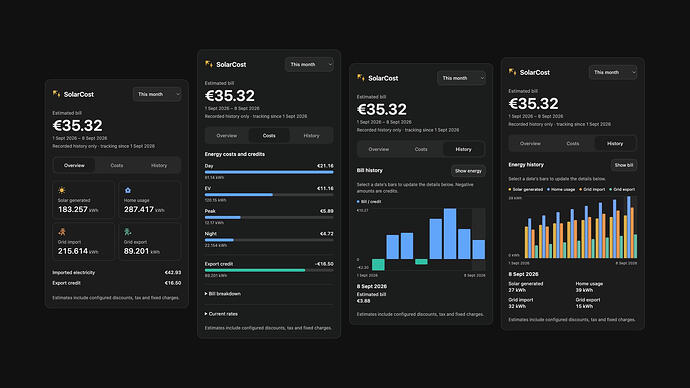The image size is (690, 388).
Task: Switch to History tab in the first Overview panel
Action: 159,165
